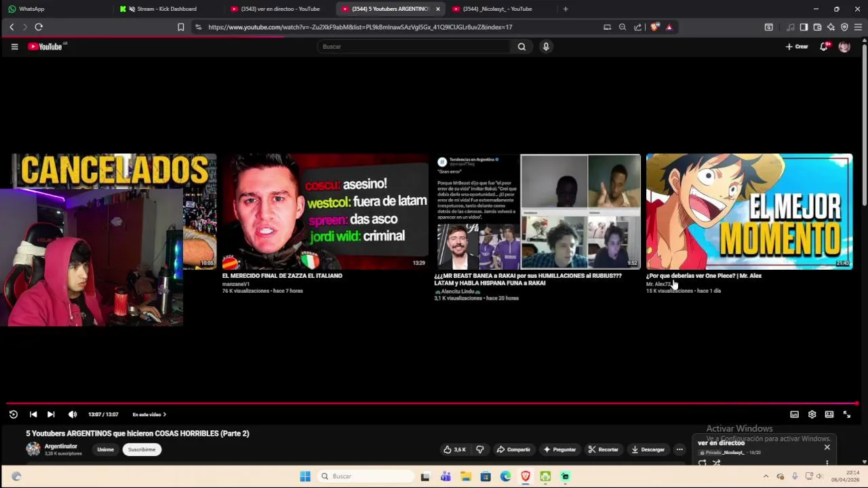Switch to the 'ver en directo - YouTube' tab
The image size is (868, 488).
coord(279,9)
